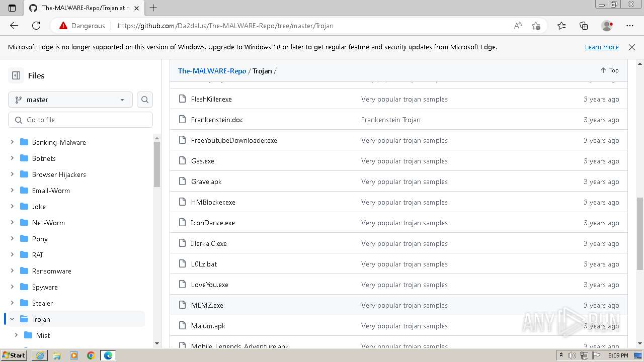
Task: Click the browser Back arrow
Action: pos(14,26)
